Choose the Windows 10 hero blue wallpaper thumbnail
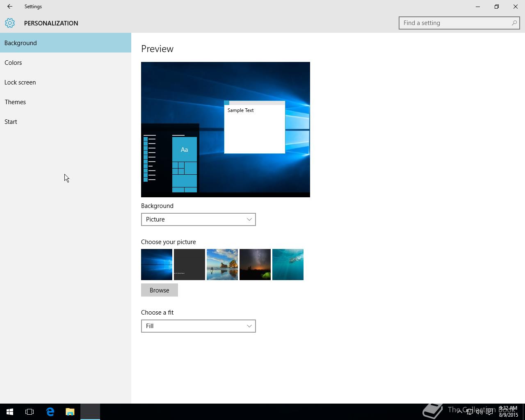The image size is (525, 420). (x=157, y=265)
